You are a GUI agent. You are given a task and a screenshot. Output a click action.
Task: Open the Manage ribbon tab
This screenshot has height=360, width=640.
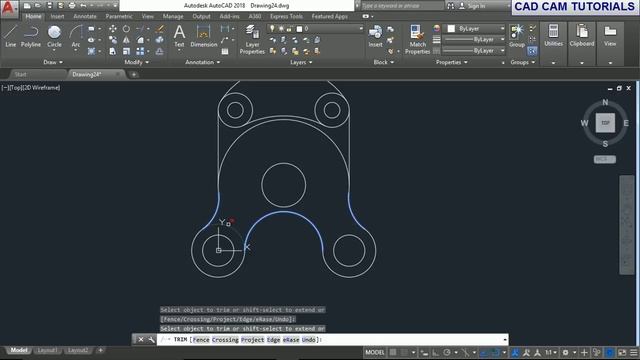[x=173, y=16]
